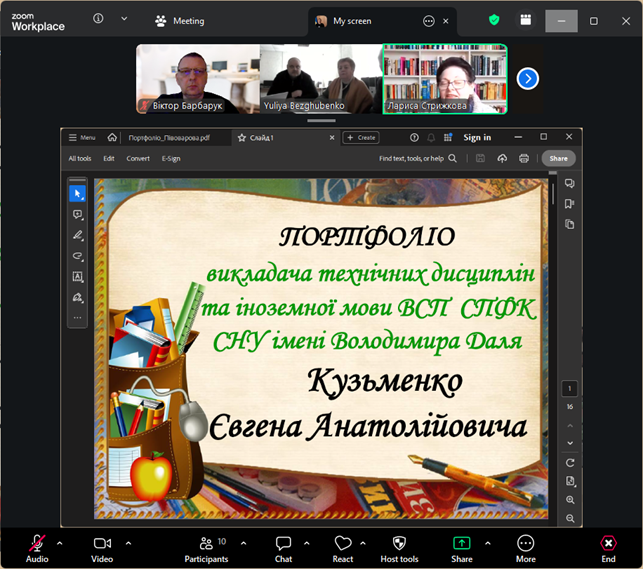The width and height of the screenshot is (643, 569).
Task: Open the Chat panel
Action: pyautogui.click(x=283, y=549)
